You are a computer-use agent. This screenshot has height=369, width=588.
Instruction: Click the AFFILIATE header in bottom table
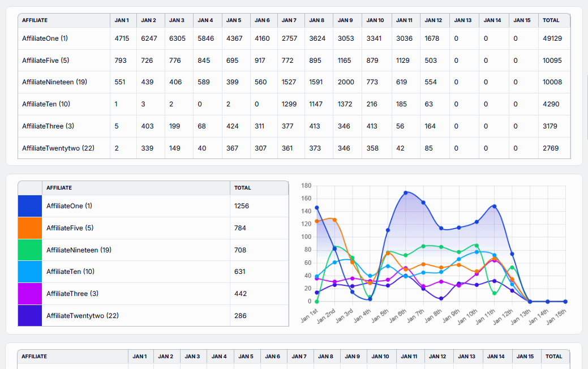click(x=35, y=357)
